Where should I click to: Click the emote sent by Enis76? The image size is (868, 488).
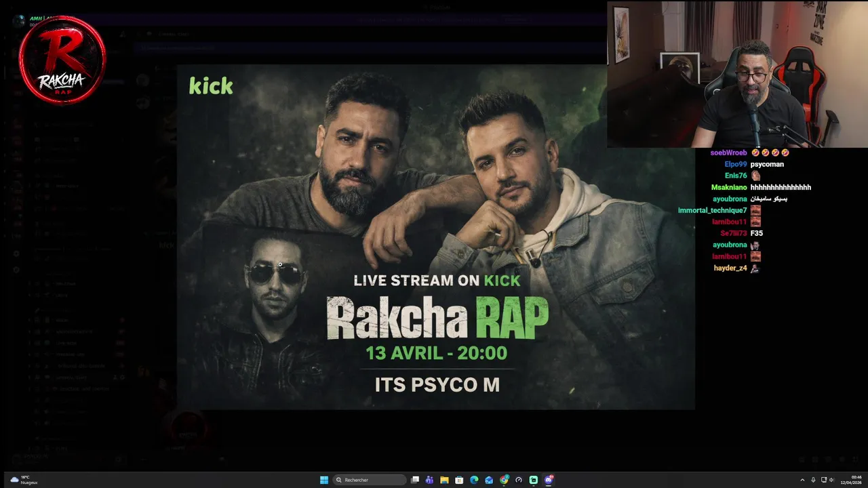point(755,176)
